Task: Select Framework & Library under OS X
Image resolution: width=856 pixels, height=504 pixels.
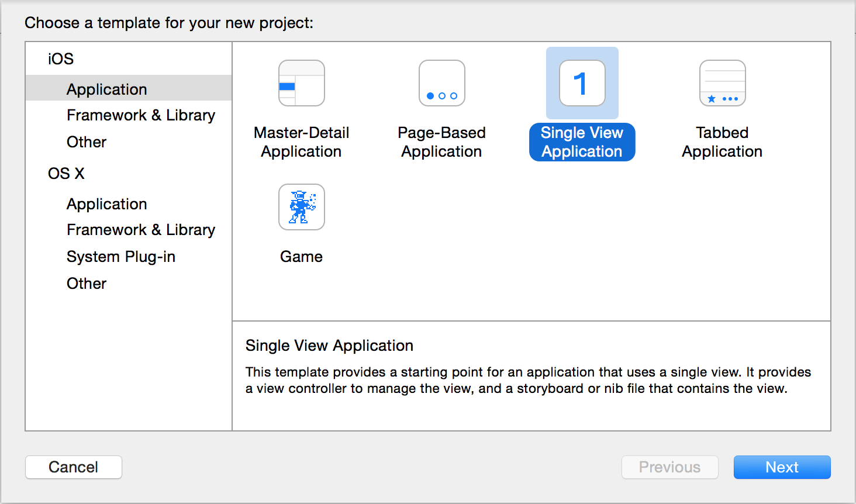Action: pos(141,229)
